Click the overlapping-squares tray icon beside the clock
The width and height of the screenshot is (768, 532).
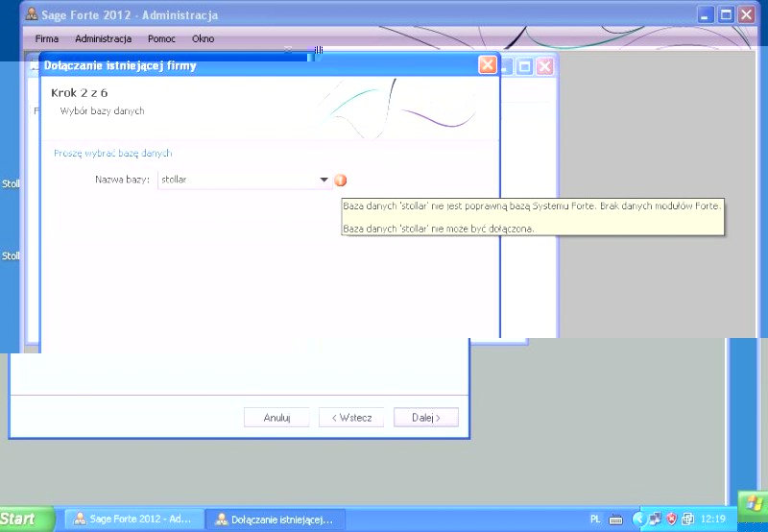tap(687, 519)
